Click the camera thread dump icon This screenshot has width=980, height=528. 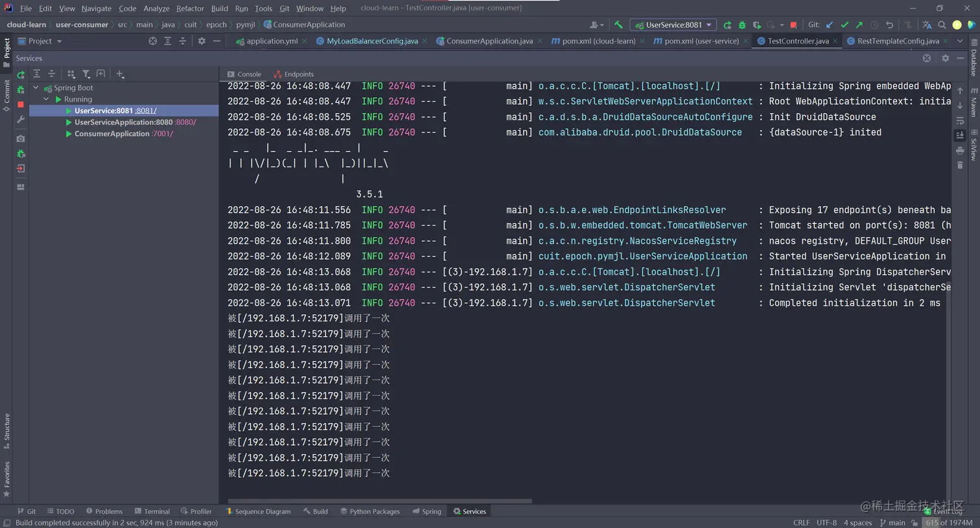(x=21, y=139)
